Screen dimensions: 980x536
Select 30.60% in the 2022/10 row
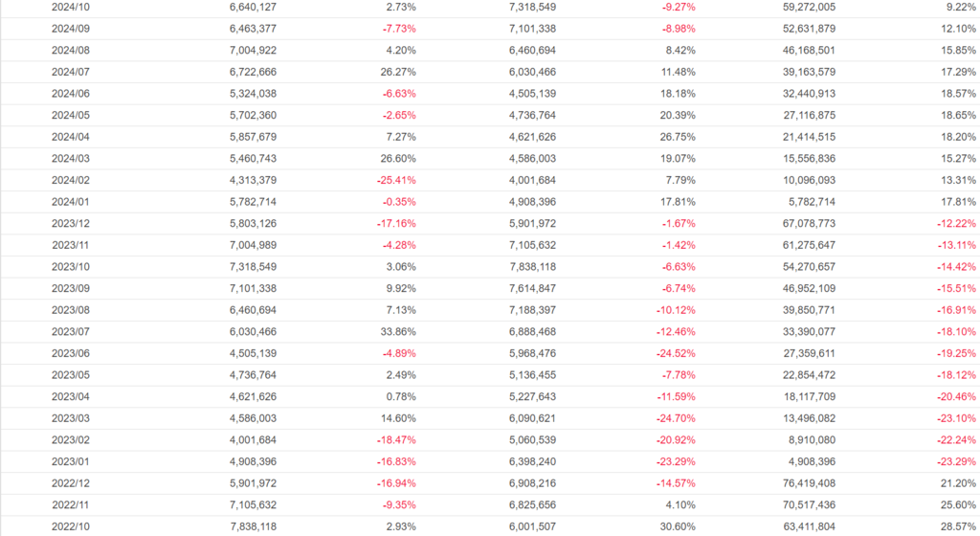pyautogui.click(x=677, y=526)
